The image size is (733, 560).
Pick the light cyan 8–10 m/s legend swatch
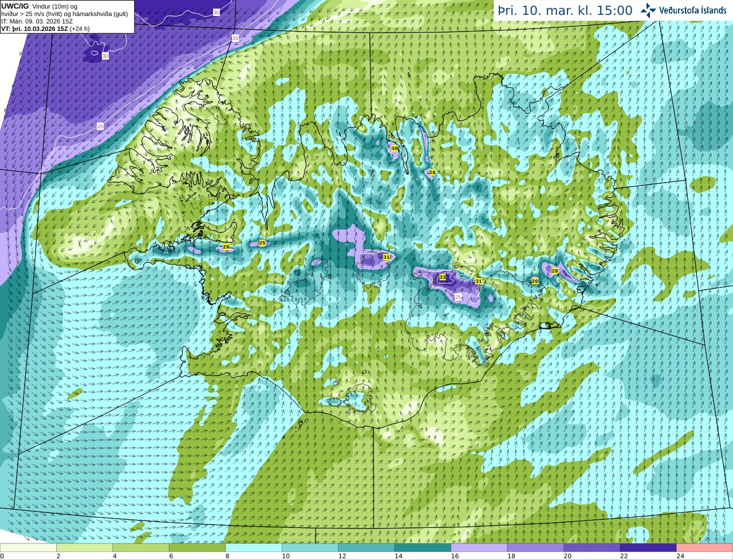coord(254,548)
